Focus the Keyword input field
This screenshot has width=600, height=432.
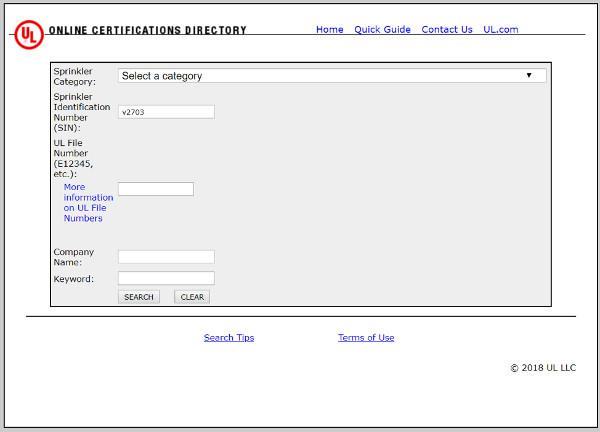tap(166, 278)
